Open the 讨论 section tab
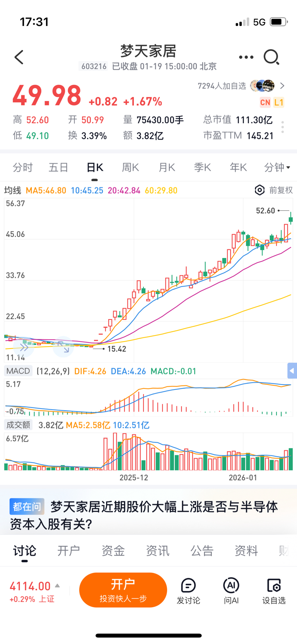 [x=24, y=550]
